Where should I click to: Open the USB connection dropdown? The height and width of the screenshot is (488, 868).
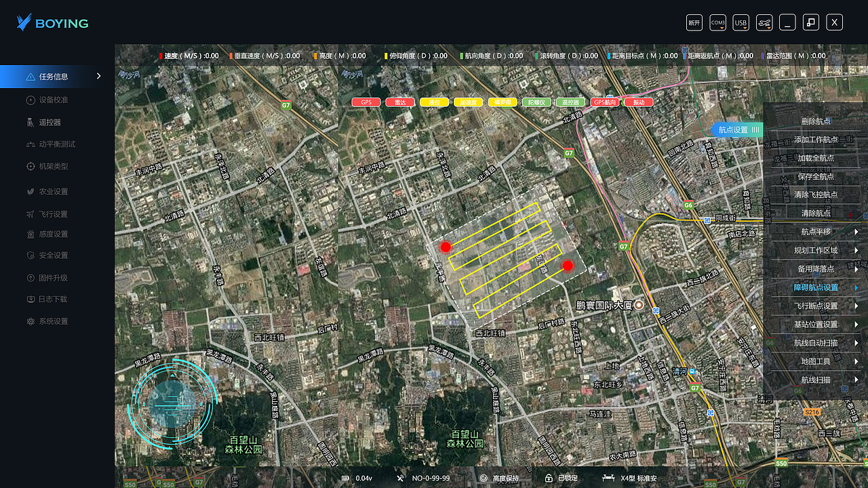(x=741, y=22)
